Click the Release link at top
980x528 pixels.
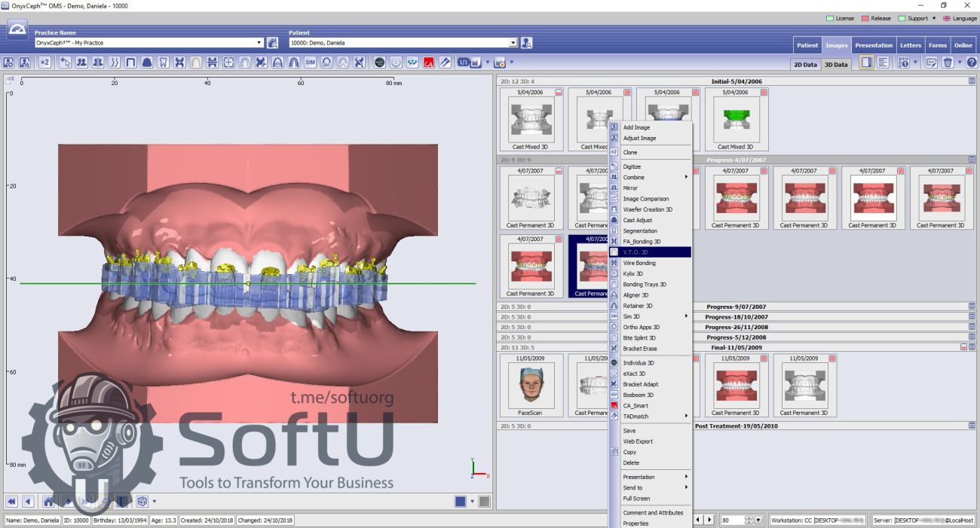[x=876, y=18]
